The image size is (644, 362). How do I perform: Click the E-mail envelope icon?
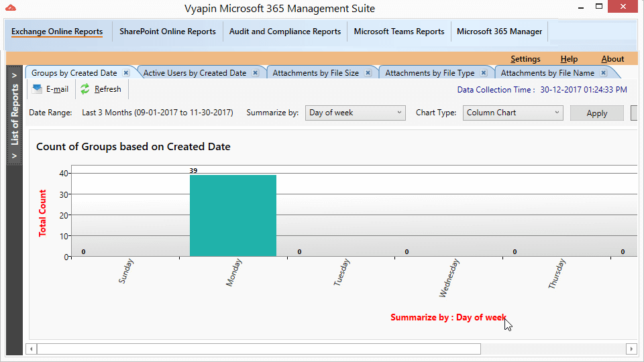[x=37, y=88]
